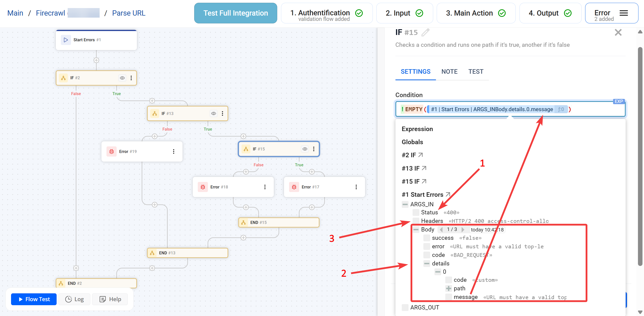
Task: Toggle the eye icon on IF #13 node
Action: 214,113
